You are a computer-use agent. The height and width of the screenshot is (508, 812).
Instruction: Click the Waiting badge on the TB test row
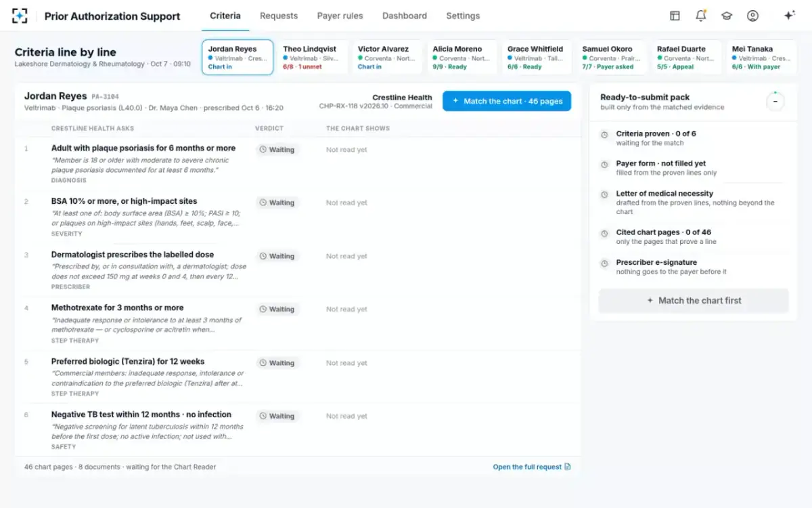point(277,416)
